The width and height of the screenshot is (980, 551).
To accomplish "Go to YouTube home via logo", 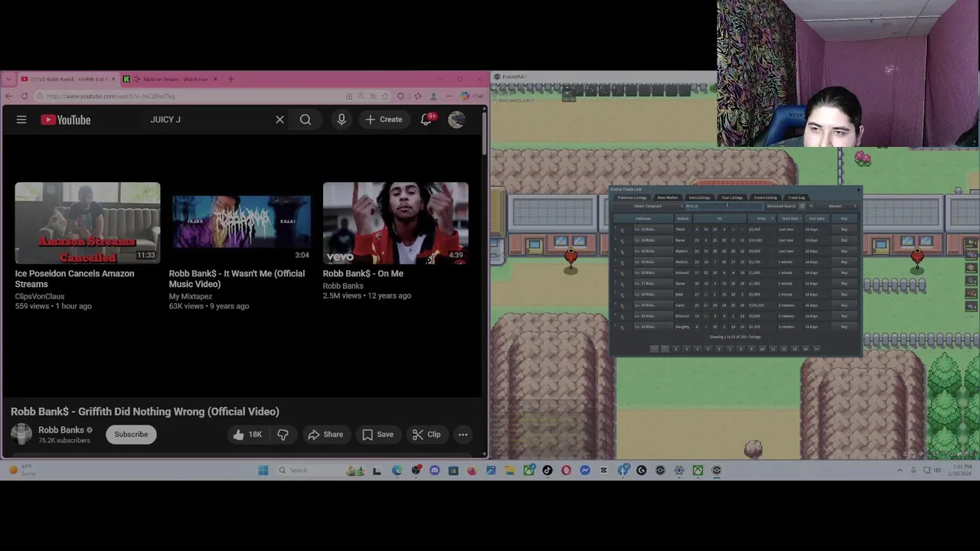I will point(66,119).
